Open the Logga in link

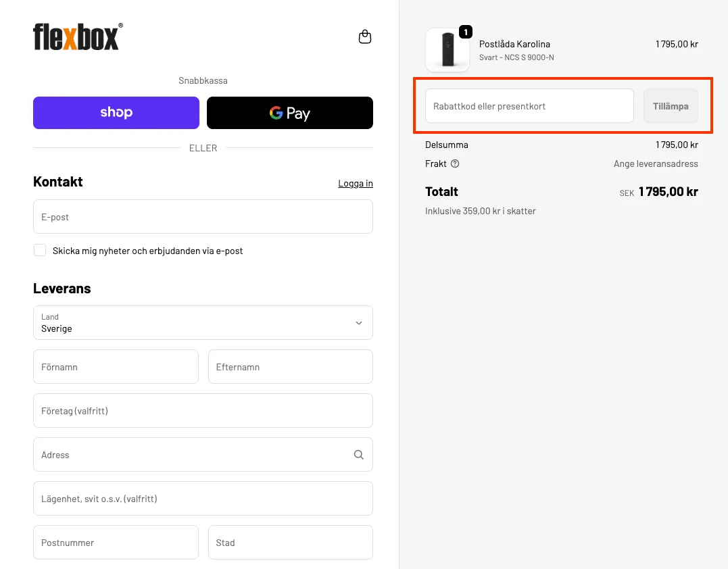pos(355,183)
